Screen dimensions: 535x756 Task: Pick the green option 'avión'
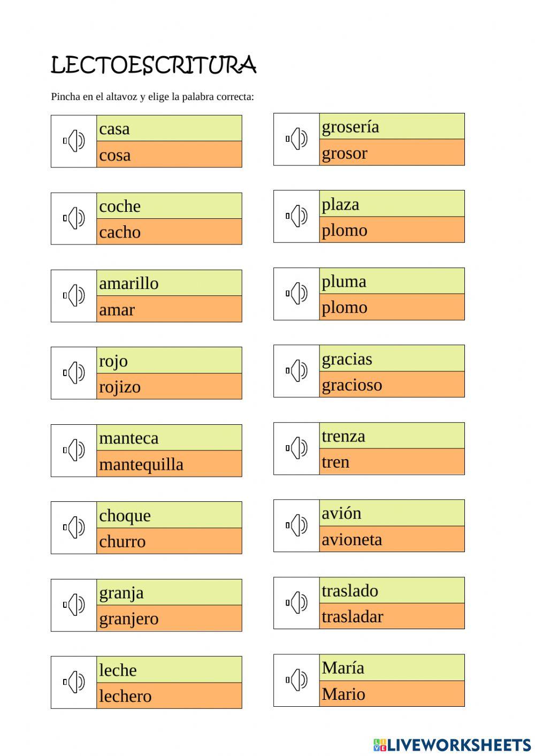pos(392,513)
